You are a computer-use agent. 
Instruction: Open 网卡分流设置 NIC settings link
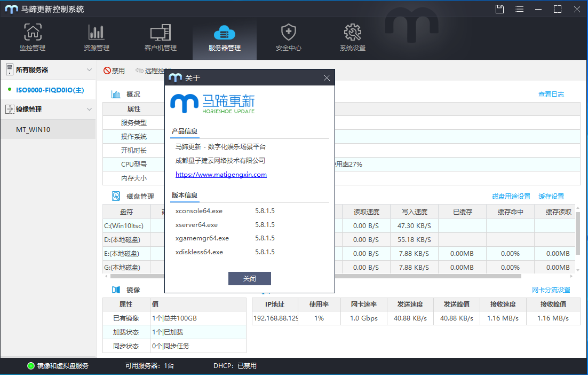[551, 290]
